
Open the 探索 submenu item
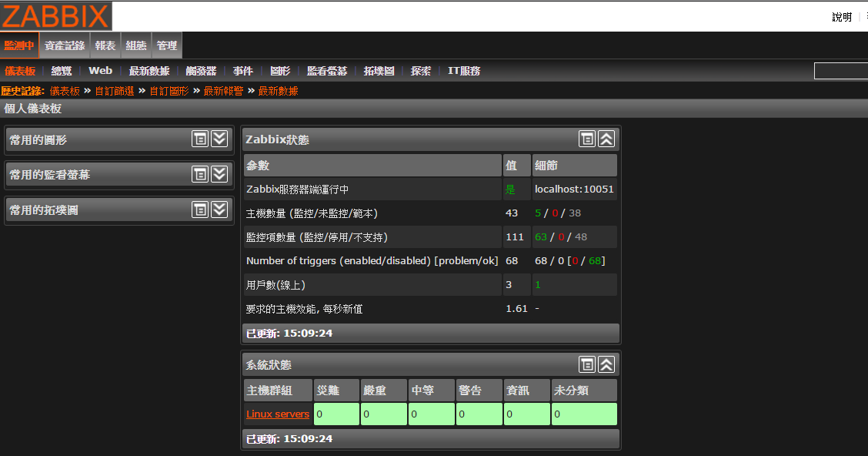421,71
